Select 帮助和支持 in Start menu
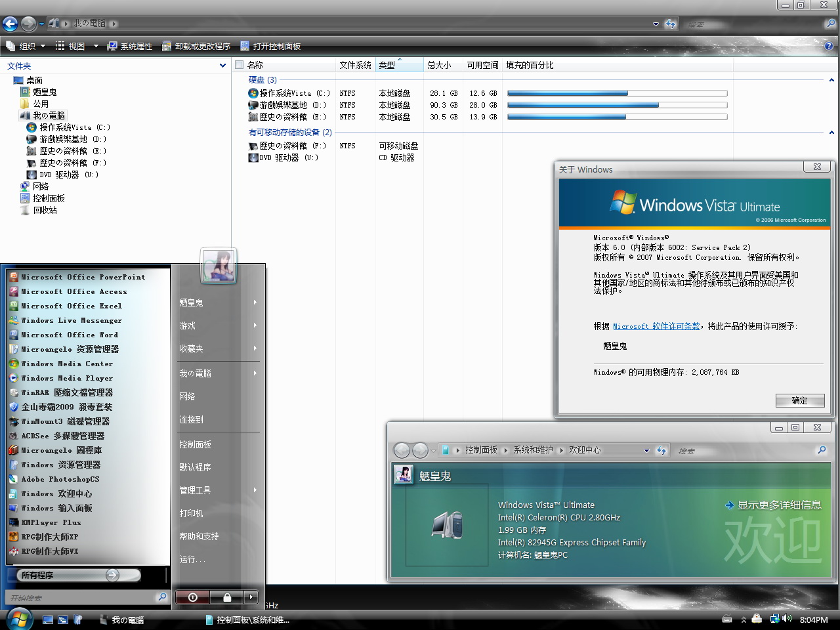 click(199, 536)
